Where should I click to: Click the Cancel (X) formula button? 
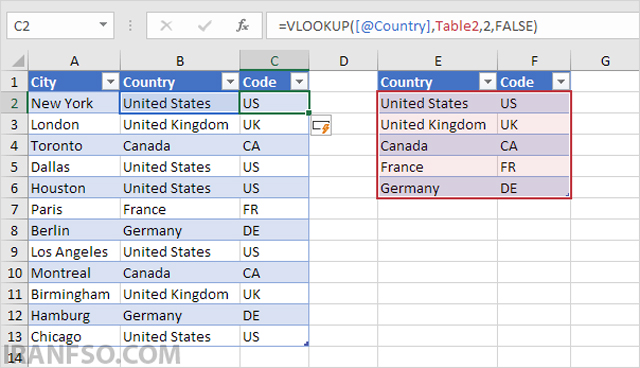[x=166, y=26]
